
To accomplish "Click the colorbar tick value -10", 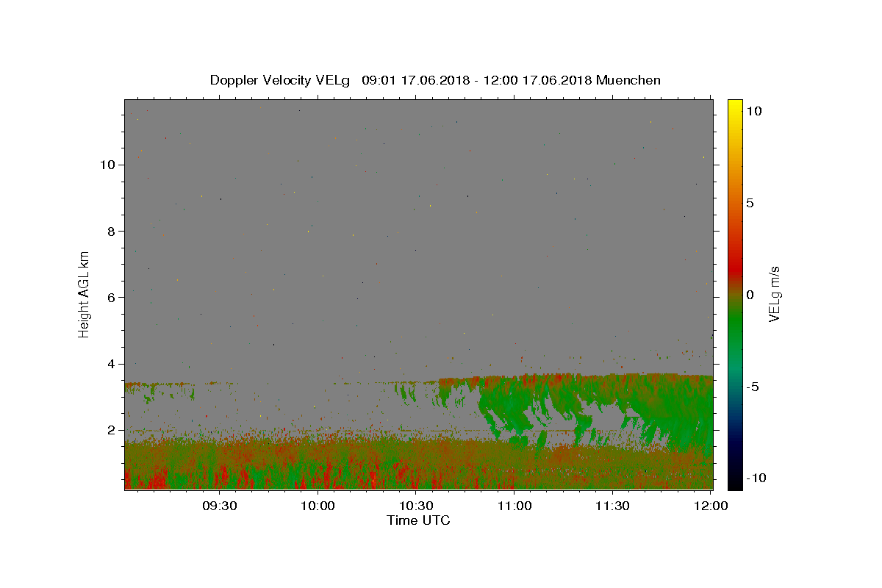I will pyautogui.click(x=756, y=478).
